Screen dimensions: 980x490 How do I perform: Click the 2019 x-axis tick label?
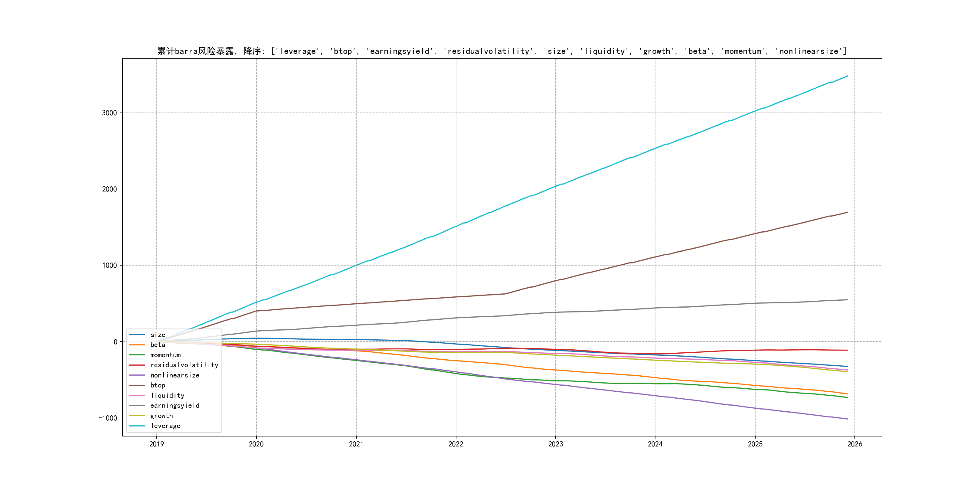click(x=156, y=444)
